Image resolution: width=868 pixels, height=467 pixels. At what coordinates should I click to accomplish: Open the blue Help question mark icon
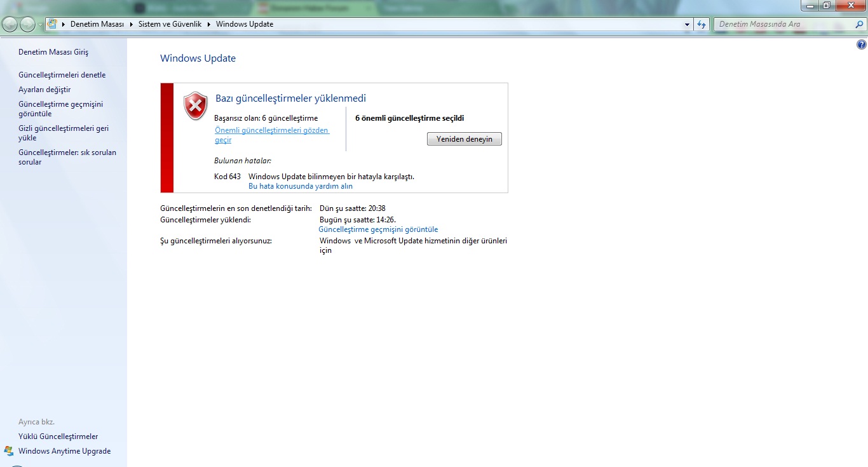point(861,44)
